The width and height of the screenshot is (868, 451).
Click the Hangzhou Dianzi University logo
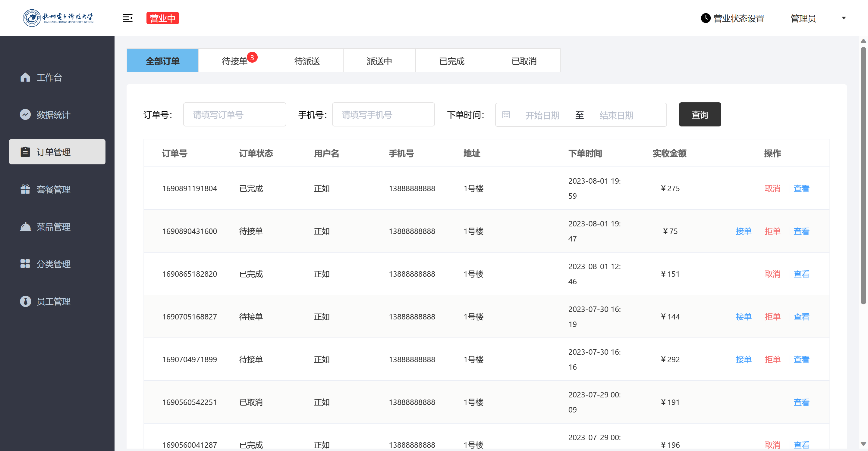pos(58,18)
